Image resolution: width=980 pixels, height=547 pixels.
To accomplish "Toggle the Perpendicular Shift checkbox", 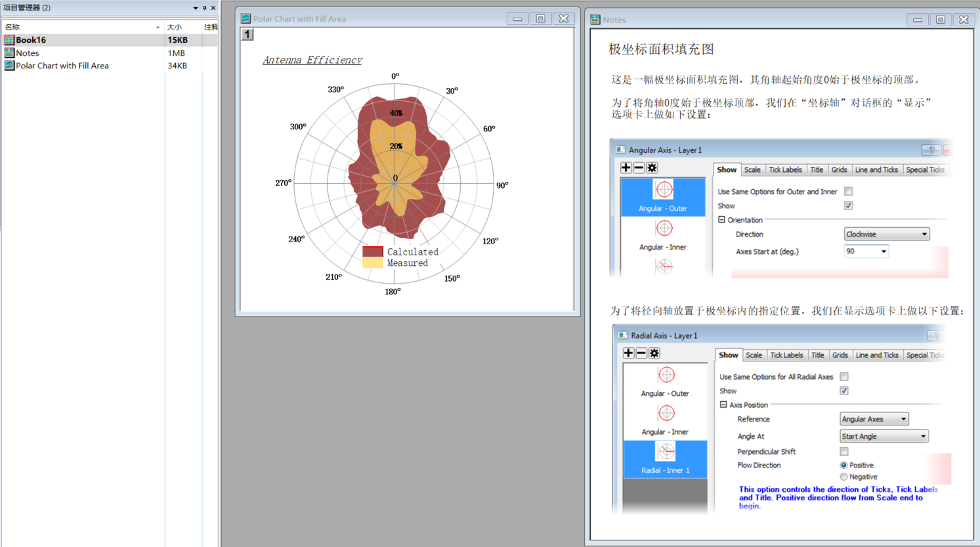I will (844, 452).
